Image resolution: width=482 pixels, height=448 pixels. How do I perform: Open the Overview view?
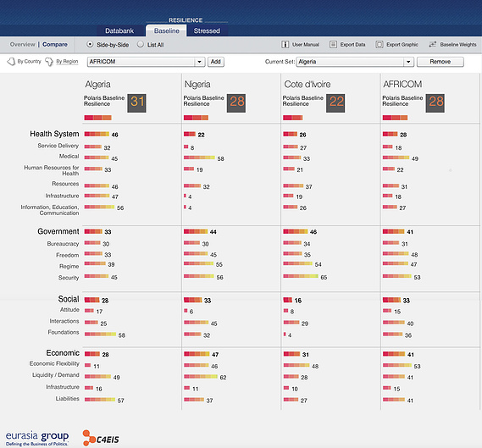[x=22, y=44]
